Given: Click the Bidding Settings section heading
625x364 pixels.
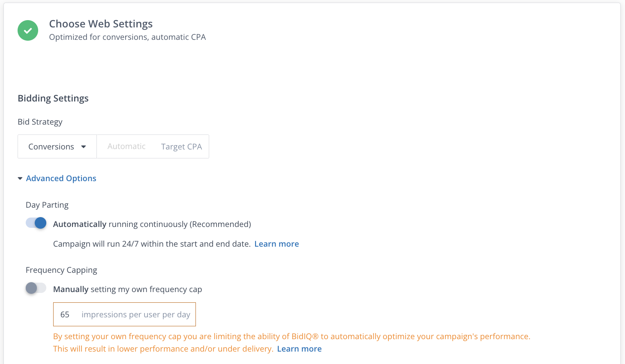Looking at the screenshot, I should tap(53, 98).
